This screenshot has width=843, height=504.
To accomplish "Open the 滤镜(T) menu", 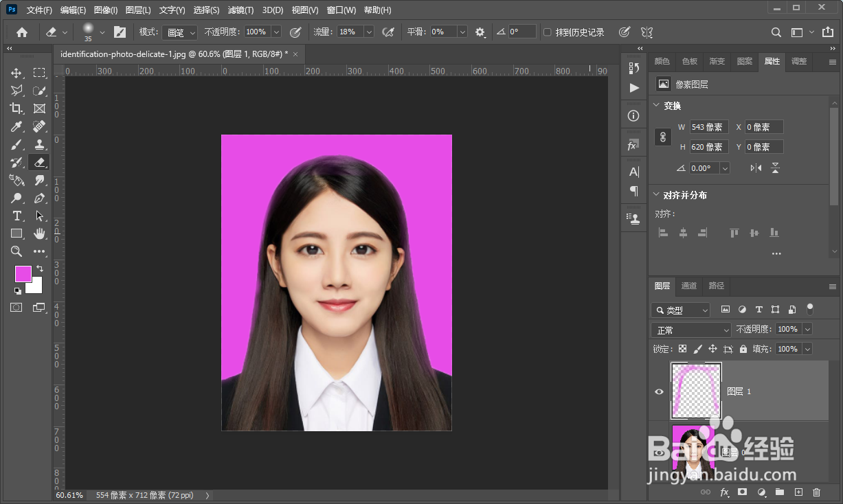I will [240, 10].
